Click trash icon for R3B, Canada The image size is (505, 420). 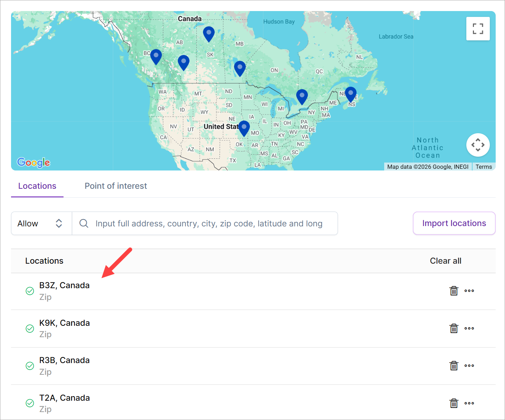coord(454,366)
